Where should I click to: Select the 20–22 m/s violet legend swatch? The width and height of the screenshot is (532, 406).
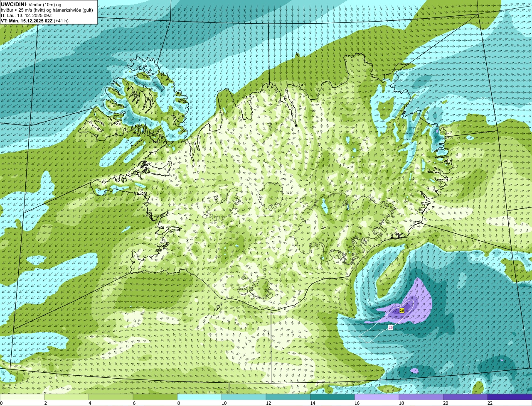pos(465,397)
